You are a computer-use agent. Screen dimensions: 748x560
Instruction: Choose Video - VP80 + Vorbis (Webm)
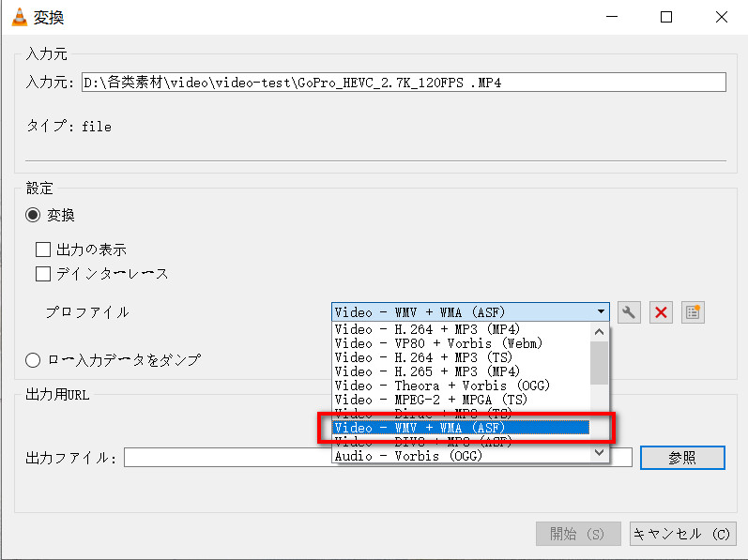pyautogui.click(x=461, y=343)
